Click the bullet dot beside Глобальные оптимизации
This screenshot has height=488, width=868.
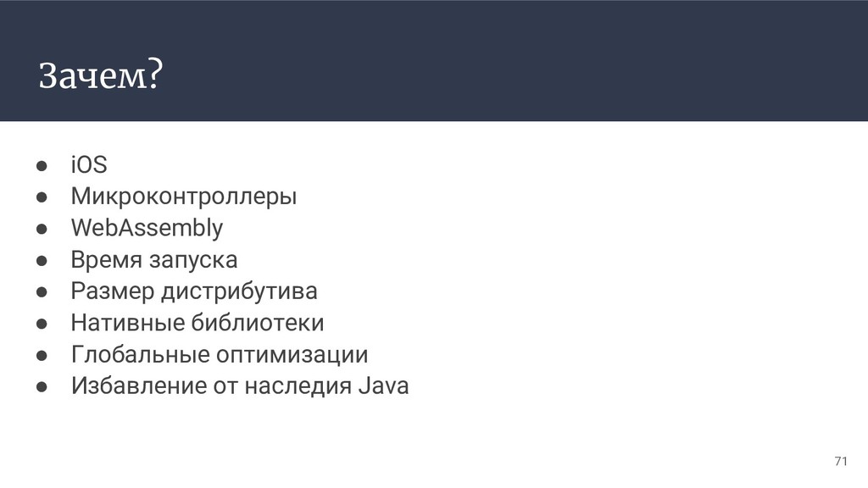[x=42, y=355]
